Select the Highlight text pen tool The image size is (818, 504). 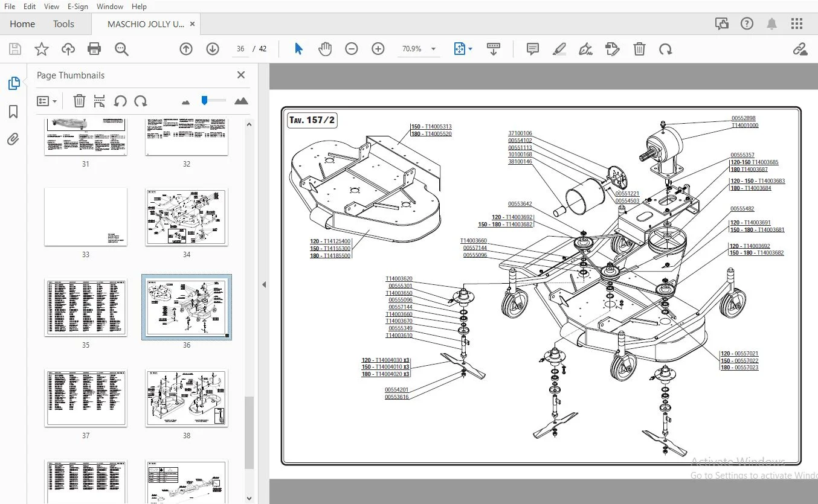pos(559,49)
